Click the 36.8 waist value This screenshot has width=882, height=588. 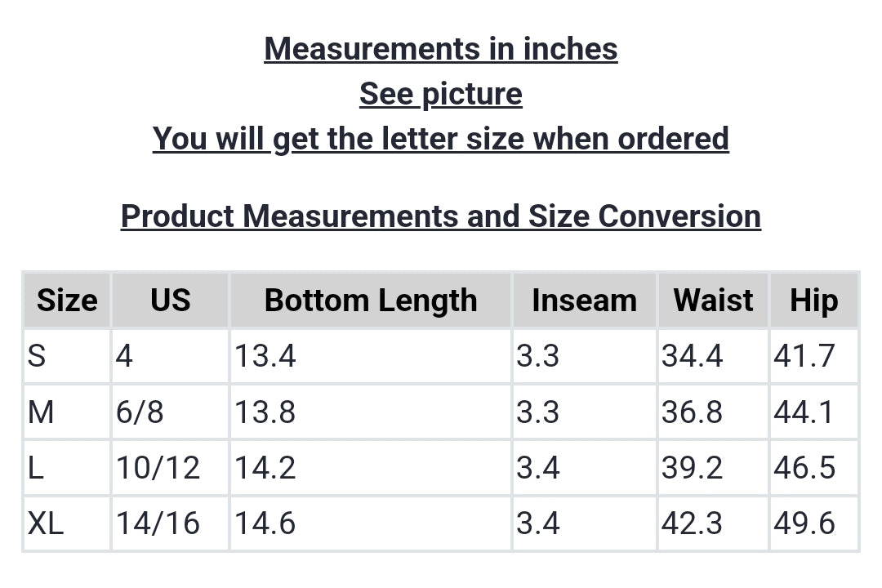click(x=692, y=412)
